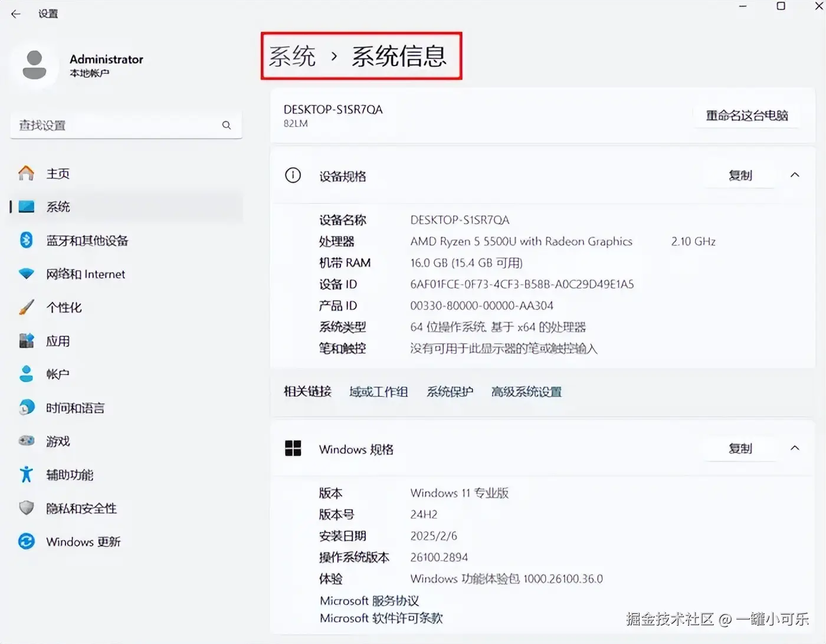Click the gamepad icon for 游戏
Viewport: 826px width, 644px height.
coord(27,441)
